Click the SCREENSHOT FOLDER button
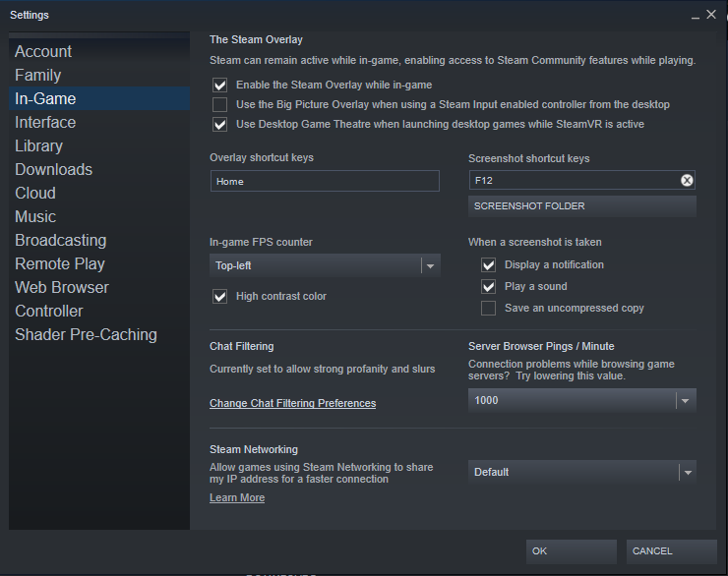 pyautogui.click(x=581, y=206)
